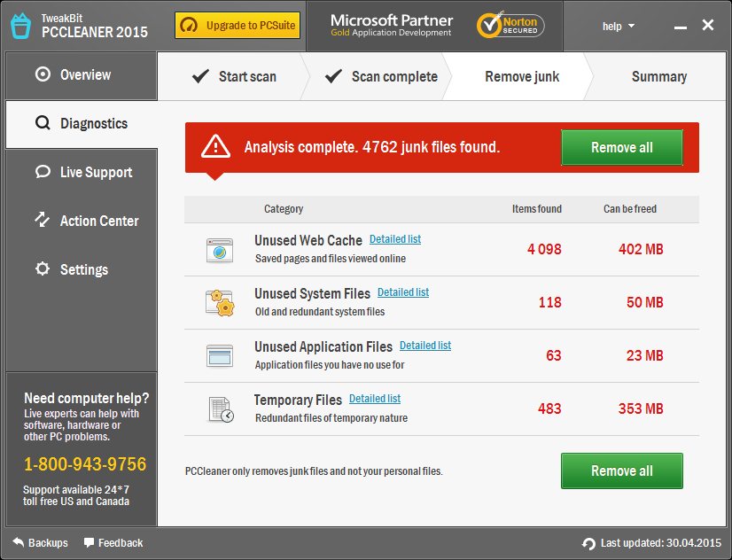Switch to the Start scan step

tap(233, 76)
